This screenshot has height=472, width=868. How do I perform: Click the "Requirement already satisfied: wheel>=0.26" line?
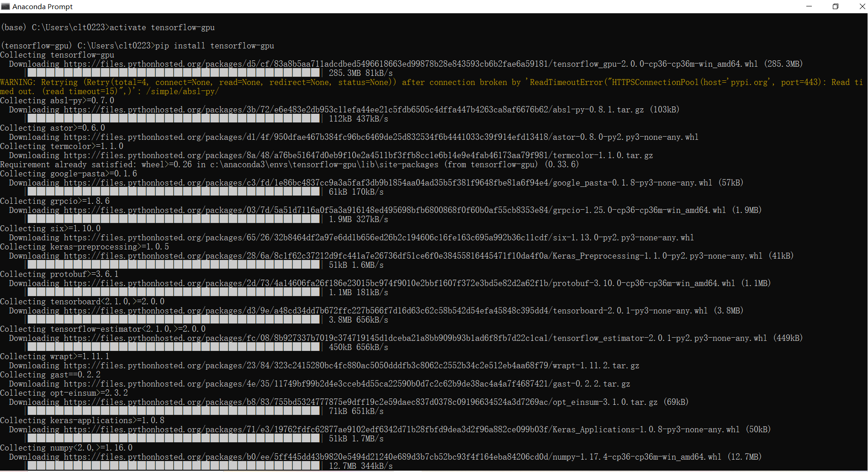click(290, 164)
